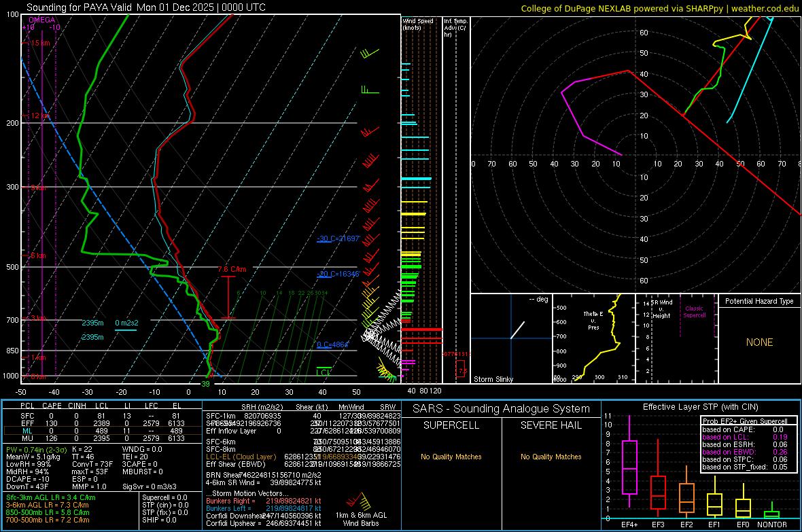Click the based on CAPE probability row
802x532 pixels.
(x=745, y=429)
